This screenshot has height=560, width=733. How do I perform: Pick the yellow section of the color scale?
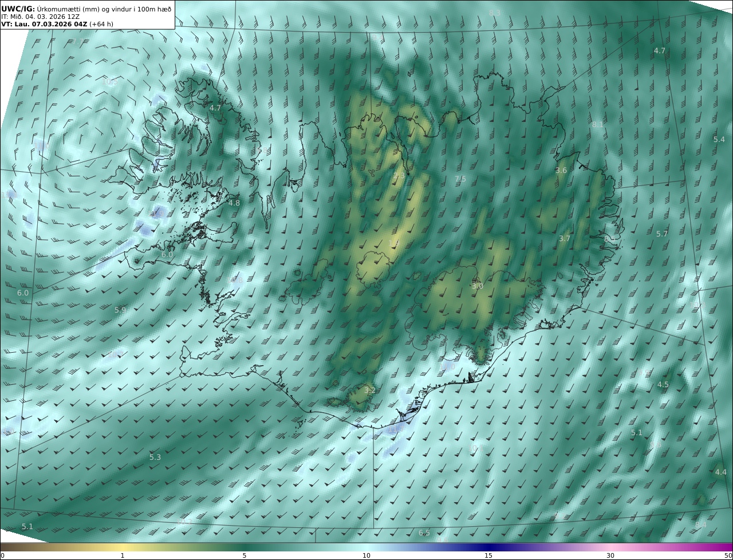pos(123,547)
